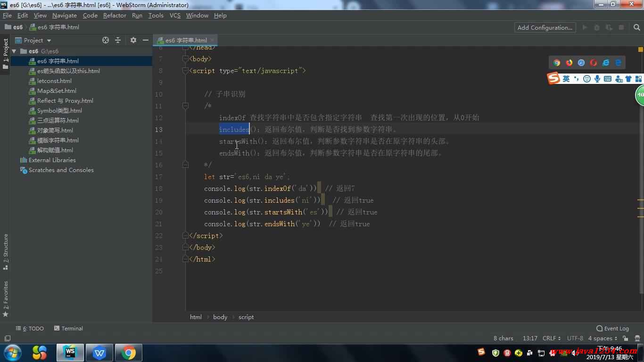The height and width of the screenshot is (362, 644).
Task: Click the 13:17 caret position indicator
Action: 530,338
